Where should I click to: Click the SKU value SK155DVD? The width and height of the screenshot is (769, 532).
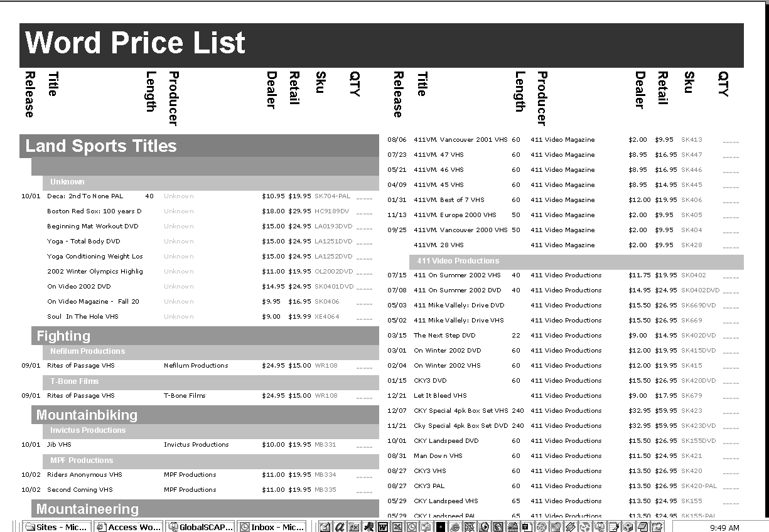pyautogui.click(x=698, y=441)
